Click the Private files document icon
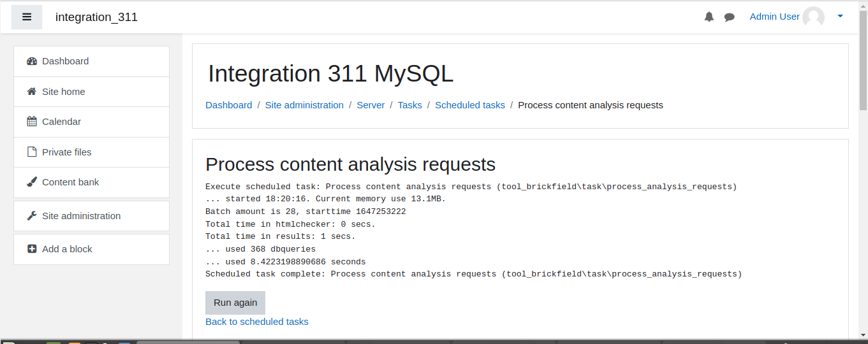This screenshot has height=344, width=868. (32, 152)
